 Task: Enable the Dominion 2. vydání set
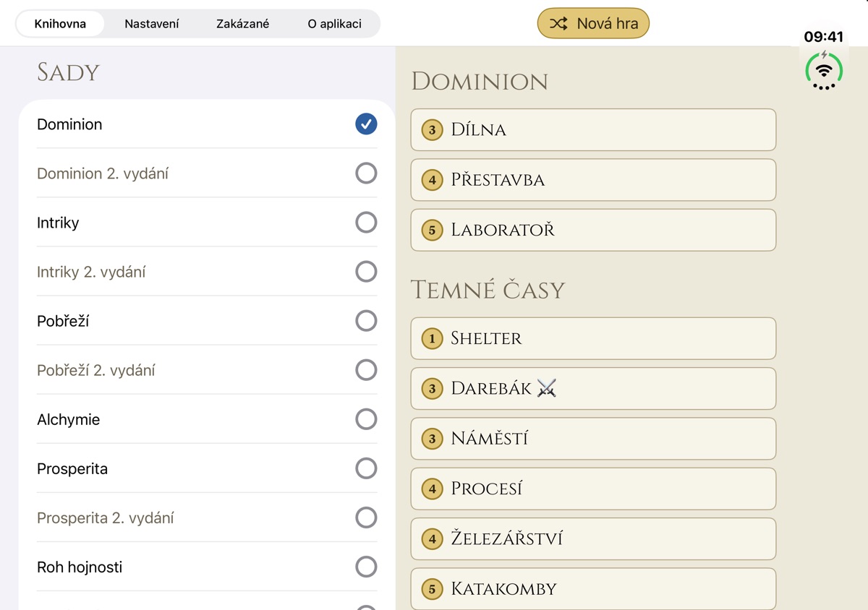[x=366, y=173]
